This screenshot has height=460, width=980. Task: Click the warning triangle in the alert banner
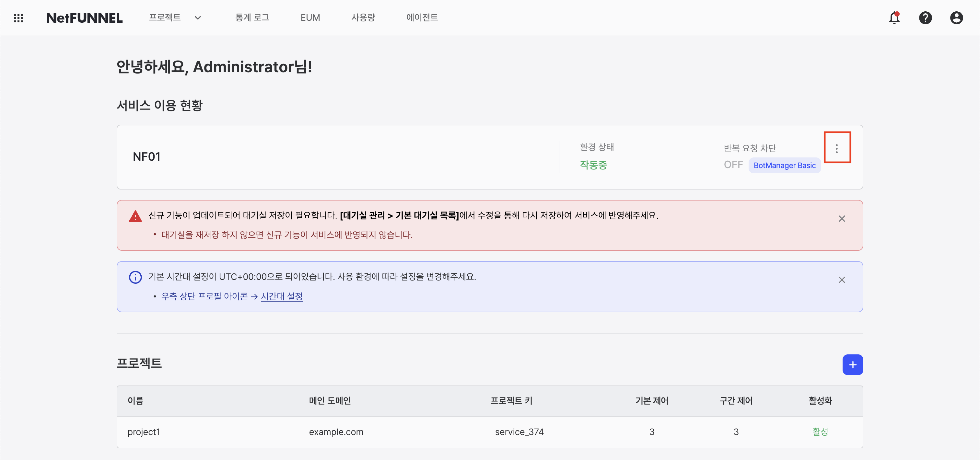coord(135,216)
